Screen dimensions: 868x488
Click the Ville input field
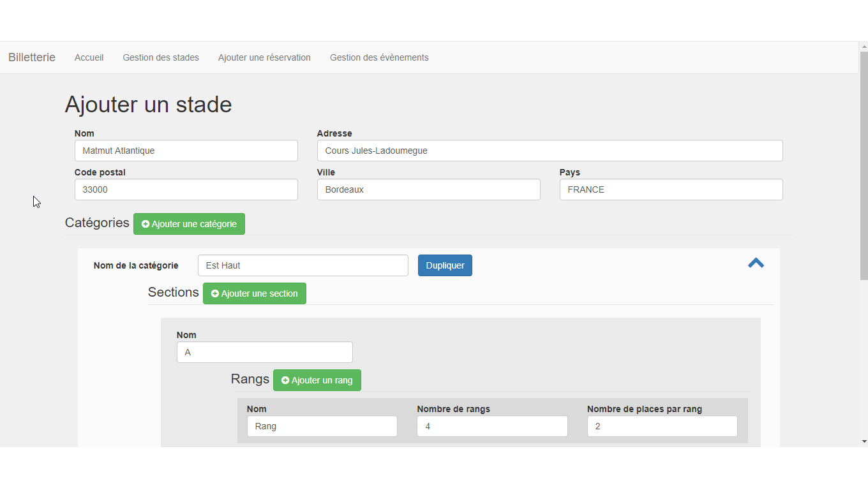coord(428,189)
